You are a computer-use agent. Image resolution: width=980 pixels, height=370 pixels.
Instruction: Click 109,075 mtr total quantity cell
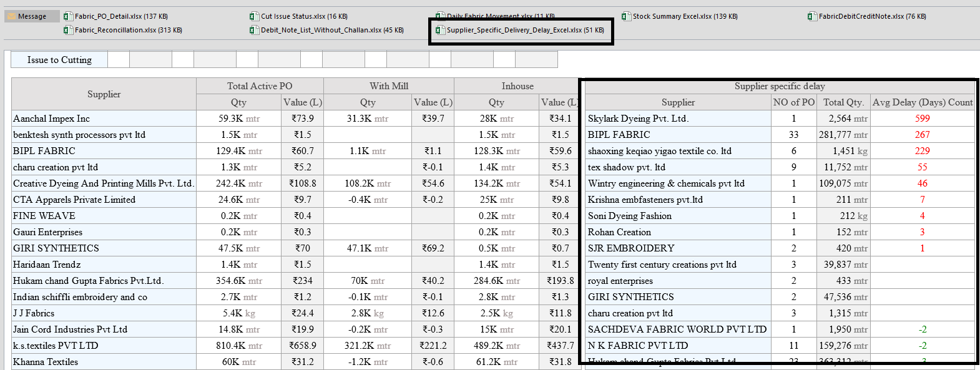(x=843, y=183)
